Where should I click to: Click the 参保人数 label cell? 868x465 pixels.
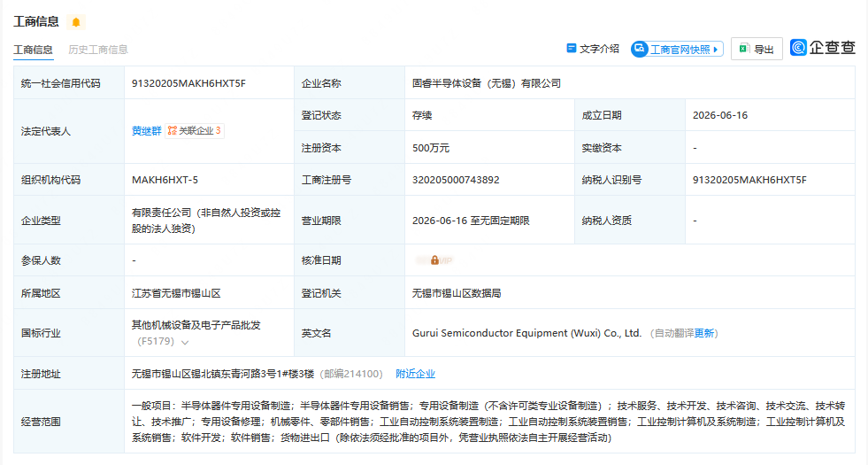click(x=69, y=260)
